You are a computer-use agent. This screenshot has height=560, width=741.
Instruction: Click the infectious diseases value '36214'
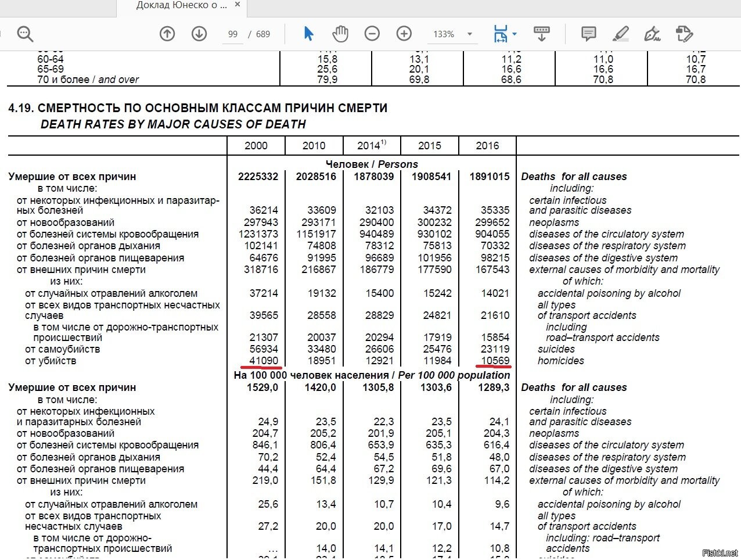[264, 210]
